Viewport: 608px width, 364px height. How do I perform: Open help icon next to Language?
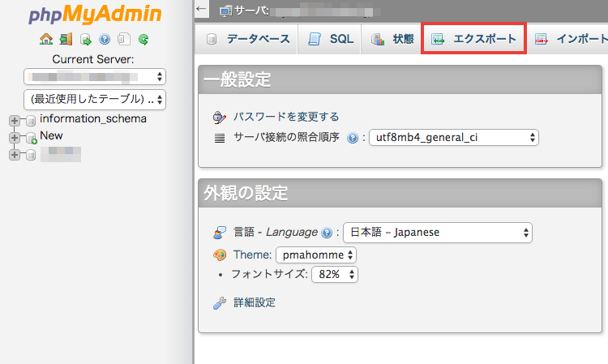327,233
